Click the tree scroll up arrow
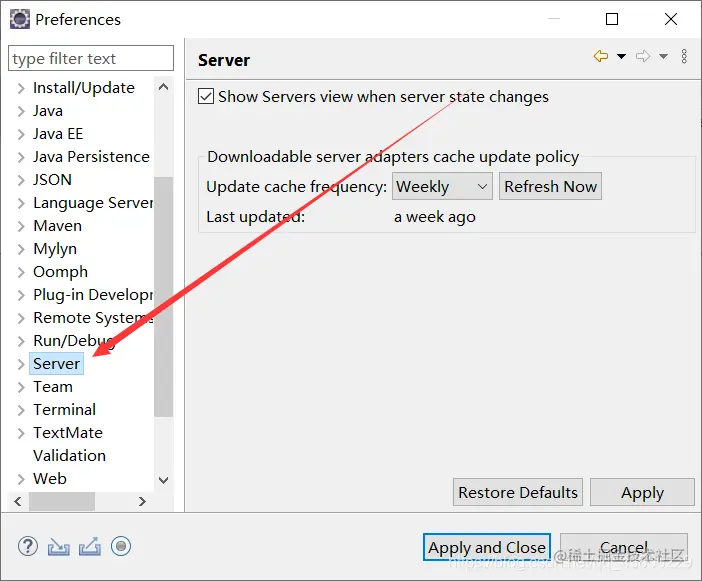The width and height of the screenshot is (702, 581). [x=164, y=87]
